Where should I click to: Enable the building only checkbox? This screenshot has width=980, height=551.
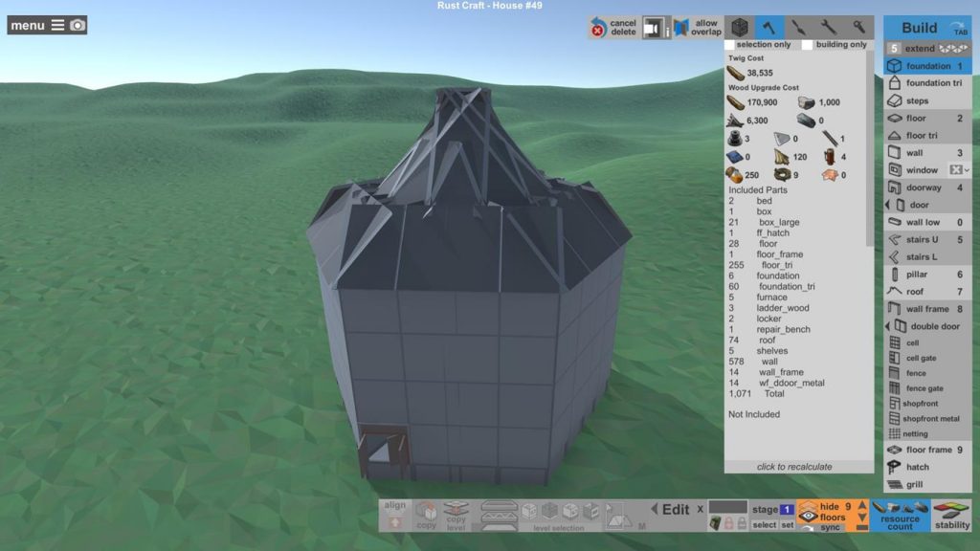coord(808,45)
